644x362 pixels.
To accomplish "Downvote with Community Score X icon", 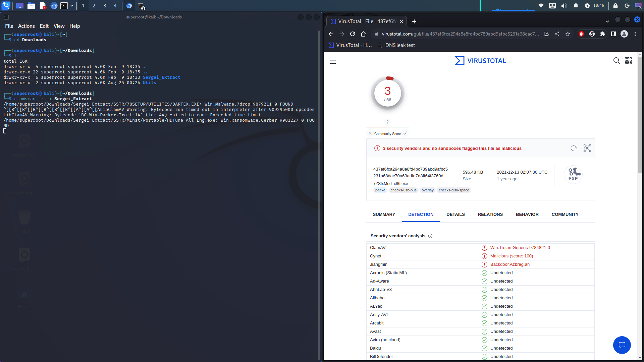I will click(370, 133).
